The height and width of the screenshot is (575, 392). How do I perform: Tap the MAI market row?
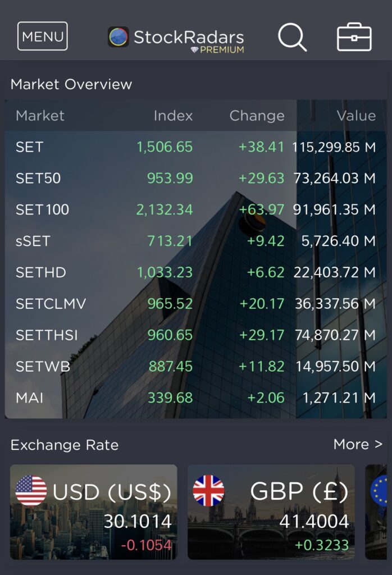click(195, 398)
